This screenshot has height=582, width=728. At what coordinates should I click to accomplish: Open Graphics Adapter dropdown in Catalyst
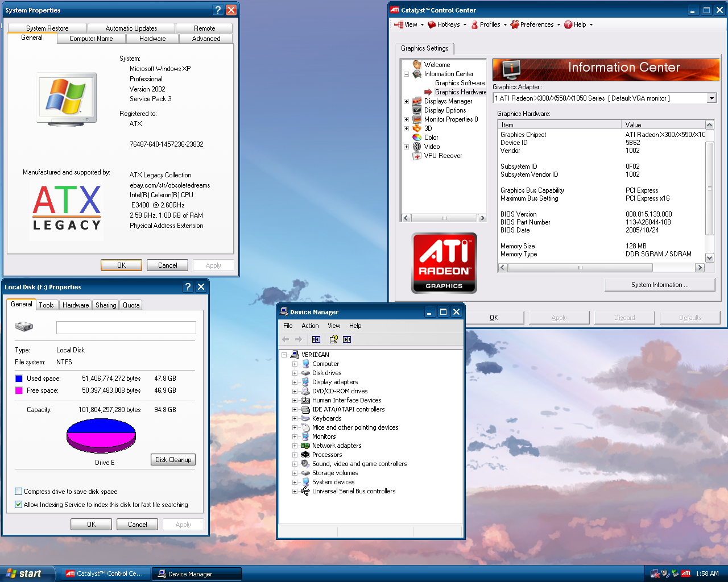point(711,98)
